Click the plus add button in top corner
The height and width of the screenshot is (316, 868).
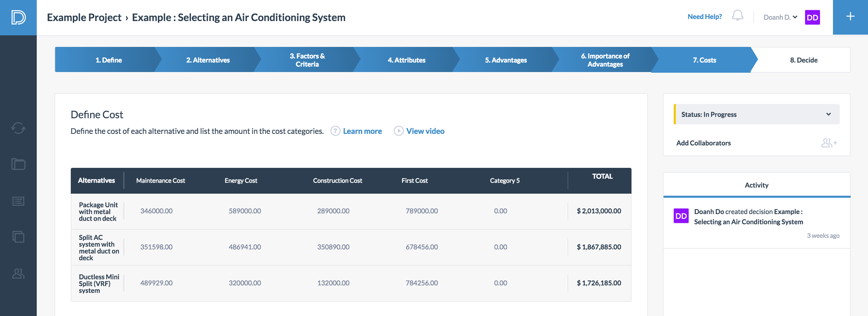tap(850, 16)
